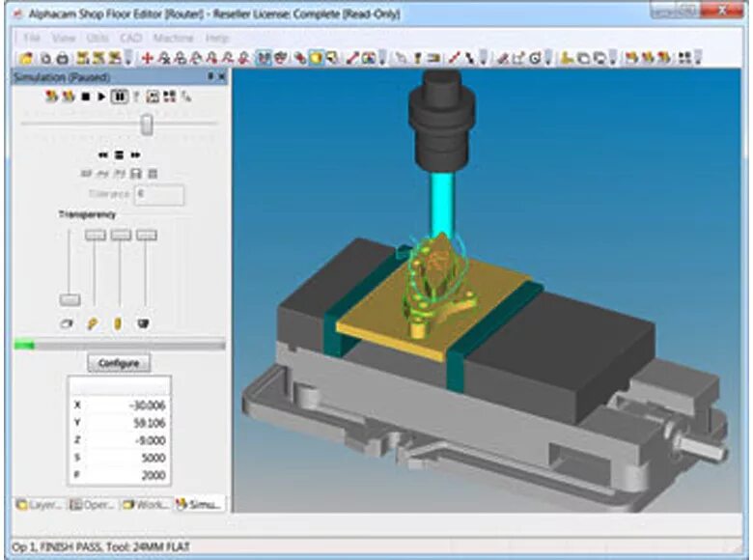
Task: Open the File menu
Action: 32,38
